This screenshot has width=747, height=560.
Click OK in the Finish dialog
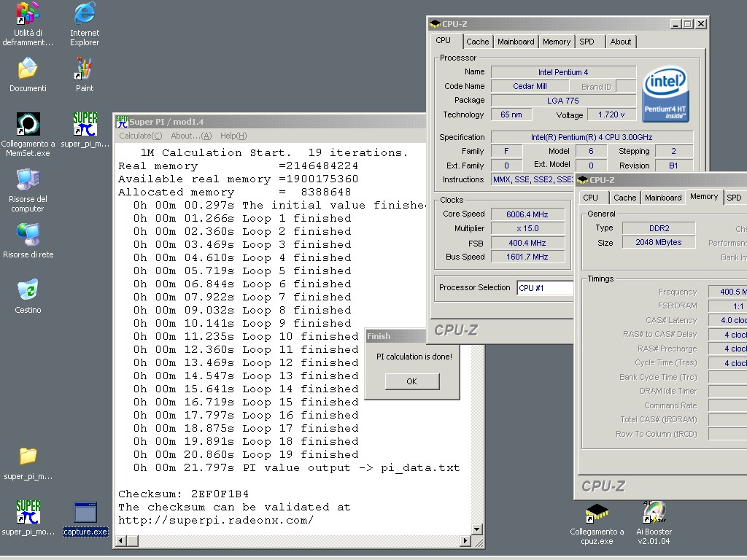click(412, 381)
